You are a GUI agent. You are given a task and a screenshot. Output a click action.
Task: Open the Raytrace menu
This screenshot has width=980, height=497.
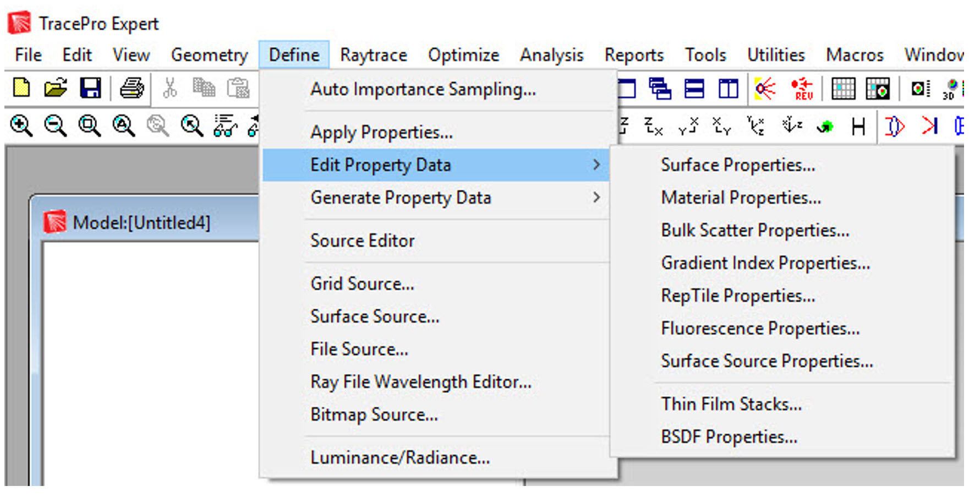(x=374, y=54)
